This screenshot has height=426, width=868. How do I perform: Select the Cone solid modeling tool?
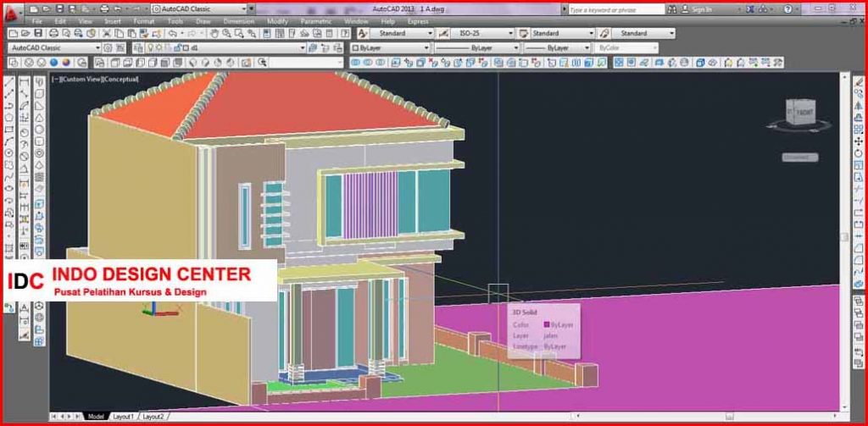(x=39, y=117)
